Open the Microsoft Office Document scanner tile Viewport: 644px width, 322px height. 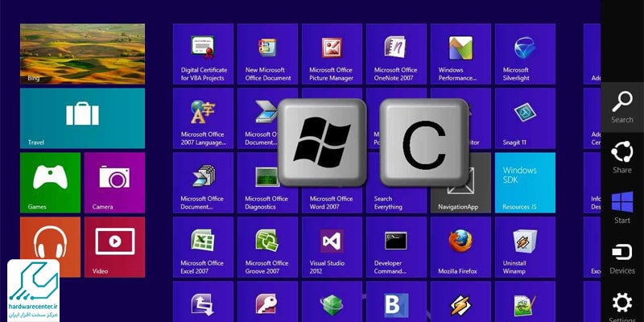(258, 118)
